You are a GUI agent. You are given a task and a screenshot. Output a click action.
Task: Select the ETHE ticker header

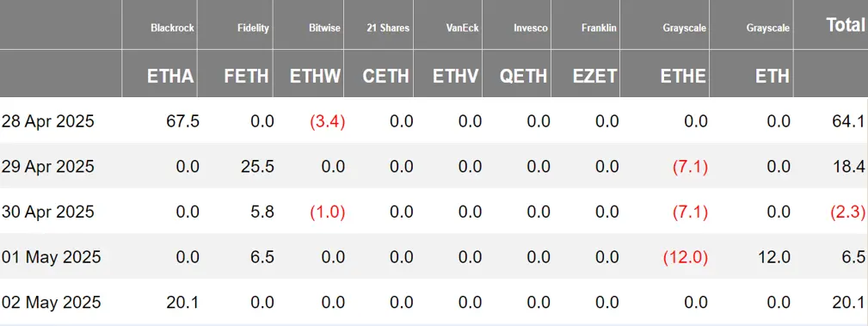[683, 76]
